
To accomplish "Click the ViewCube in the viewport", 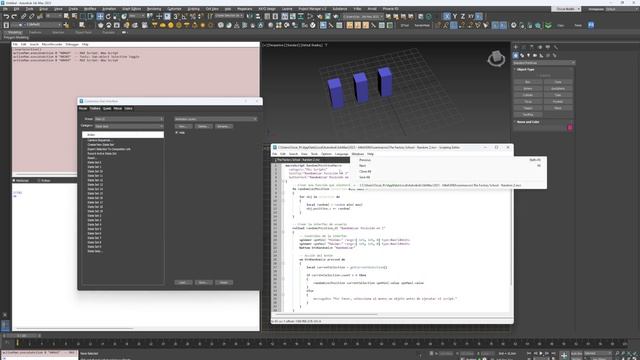I will pos(496,58).
